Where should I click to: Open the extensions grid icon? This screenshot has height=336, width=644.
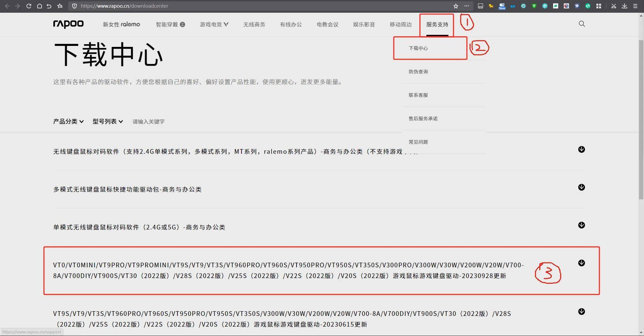coord(599,6)
